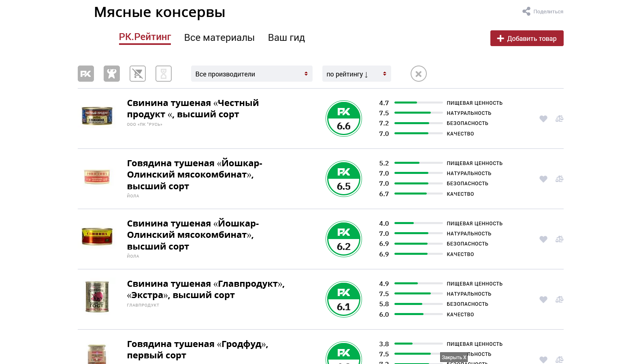641x364 pixels.
Task: Compare Свинина Главпродукт Экстра via scales icon
Action: [559, 299]
